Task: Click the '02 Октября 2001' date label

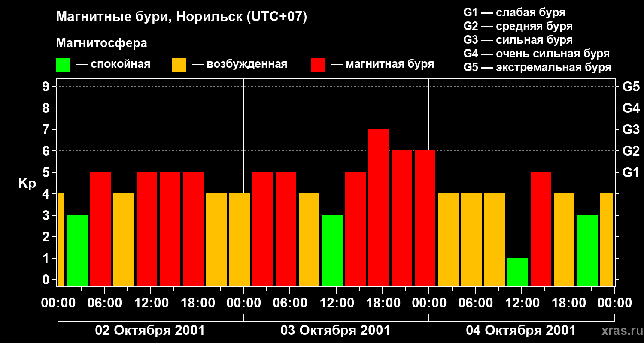Action: [x=150, y=331]
